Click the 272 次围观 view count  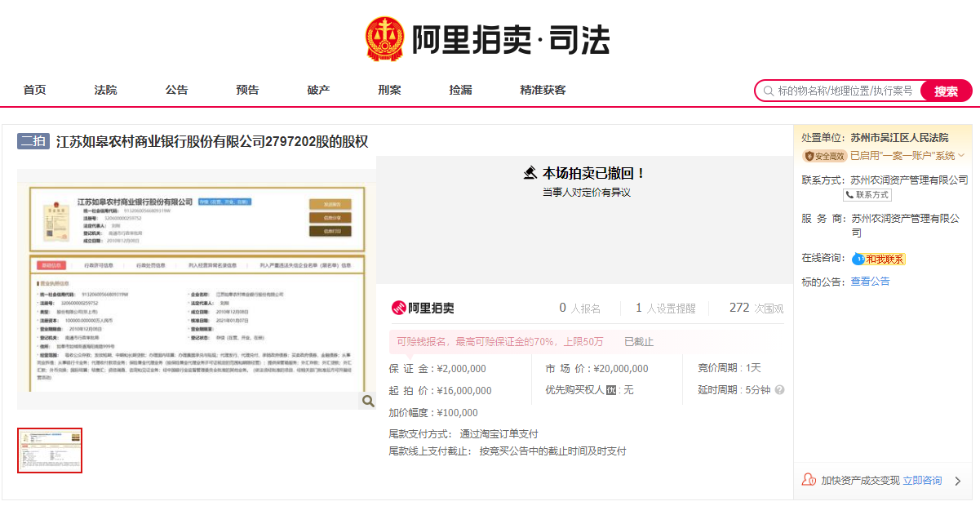(x=756, y=308)
